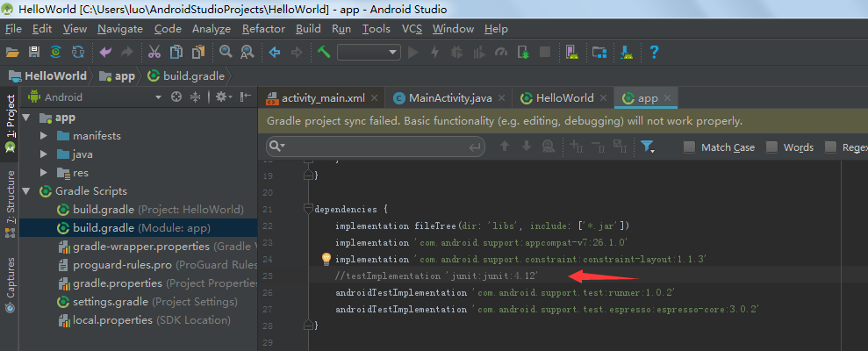
Task: Open the Tools menu
Action: [x=377, y=29]
